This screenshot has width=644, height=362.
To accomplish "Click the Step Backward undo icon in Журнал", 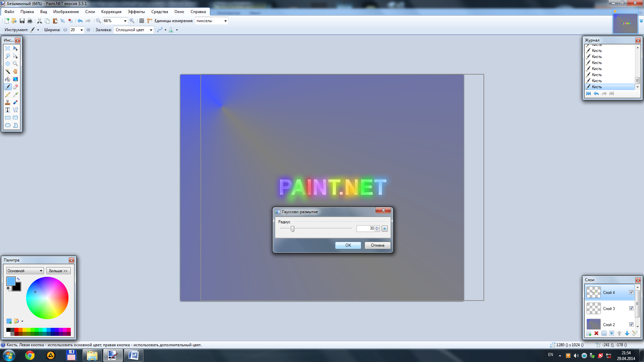I will coord(596,94).
